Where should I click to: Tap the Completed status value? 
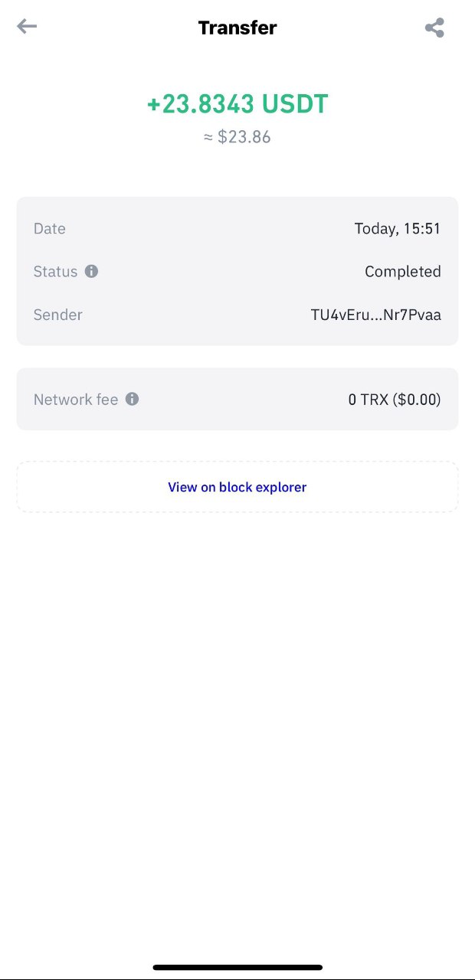402,272
